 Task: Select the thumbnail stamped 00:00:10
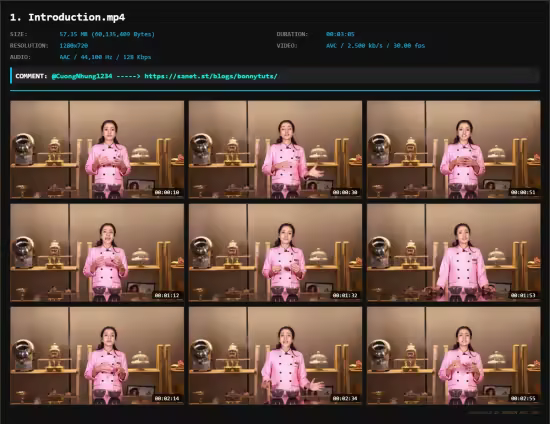pos(97,150)
